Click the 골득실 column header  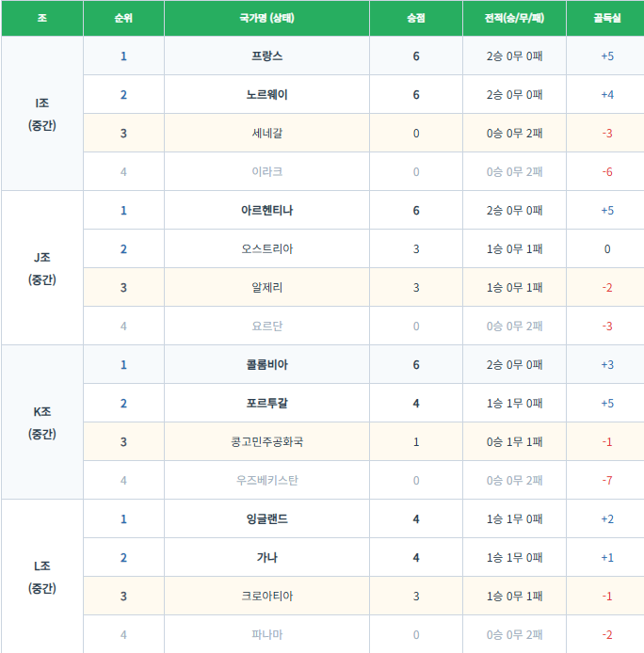(x=607, y=18)
